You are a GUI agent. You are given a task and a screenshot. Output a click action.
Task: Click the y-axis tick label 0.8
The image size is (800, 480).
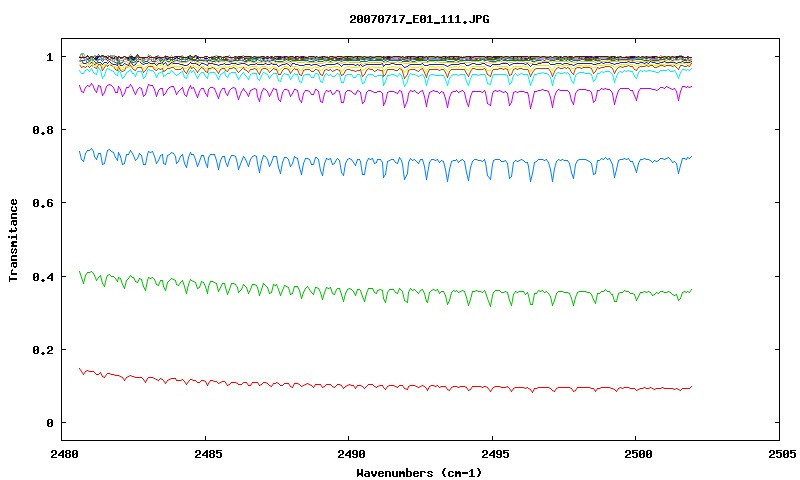(42, 130)
